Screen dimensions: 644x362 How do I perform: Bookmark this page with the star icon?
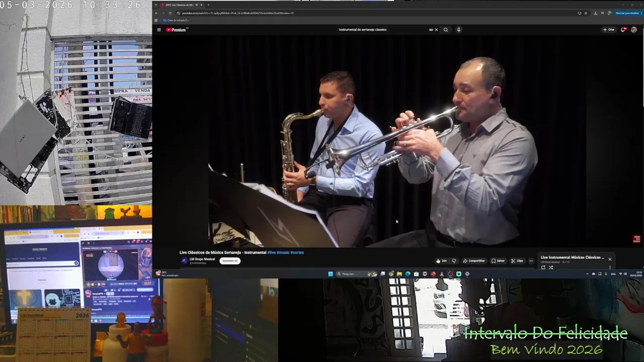586,13
